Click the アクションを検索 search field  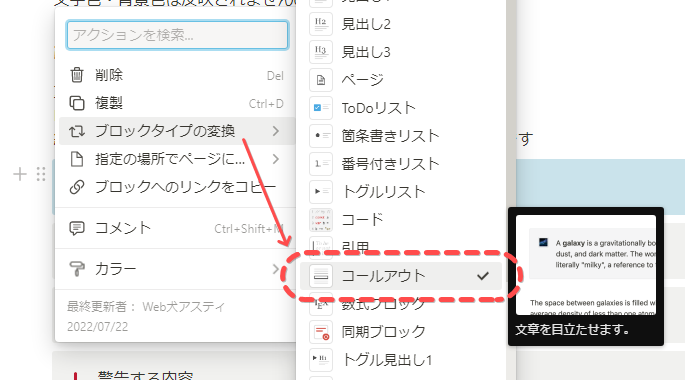pos(177,35)
